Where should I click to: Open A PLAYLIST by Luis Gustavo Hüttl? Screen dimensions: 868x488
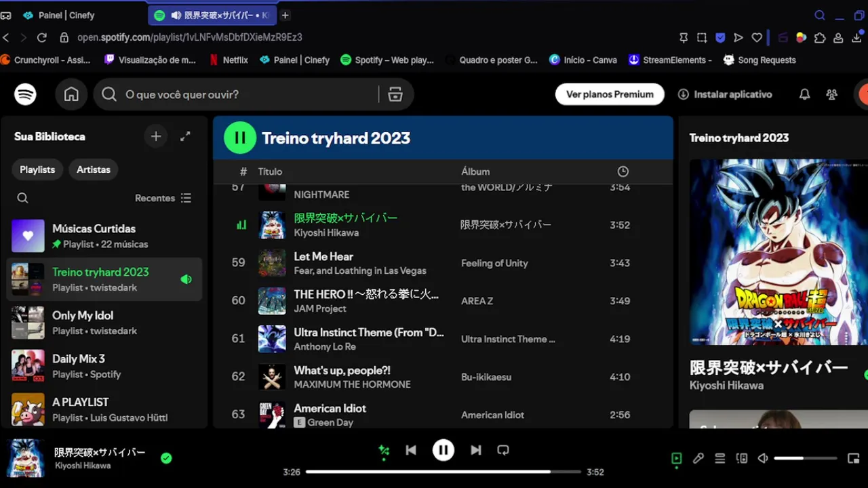(x=104, y=409)
